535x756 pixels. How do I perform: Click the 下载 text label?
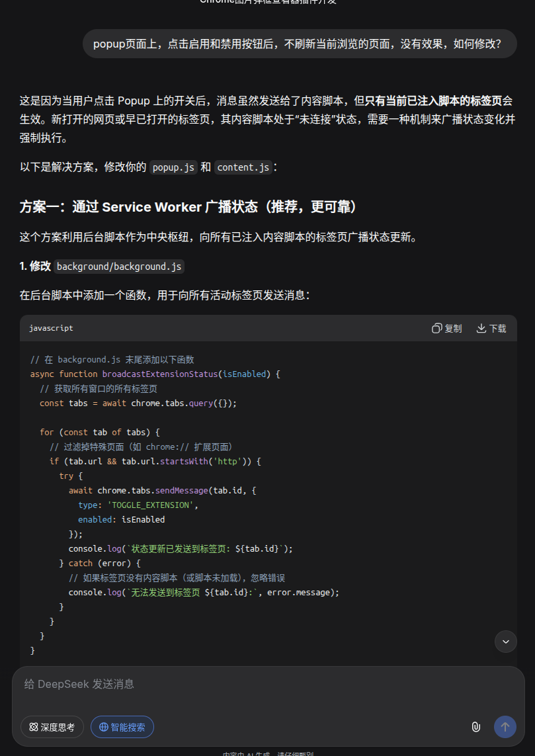click(x=497, y=329)
